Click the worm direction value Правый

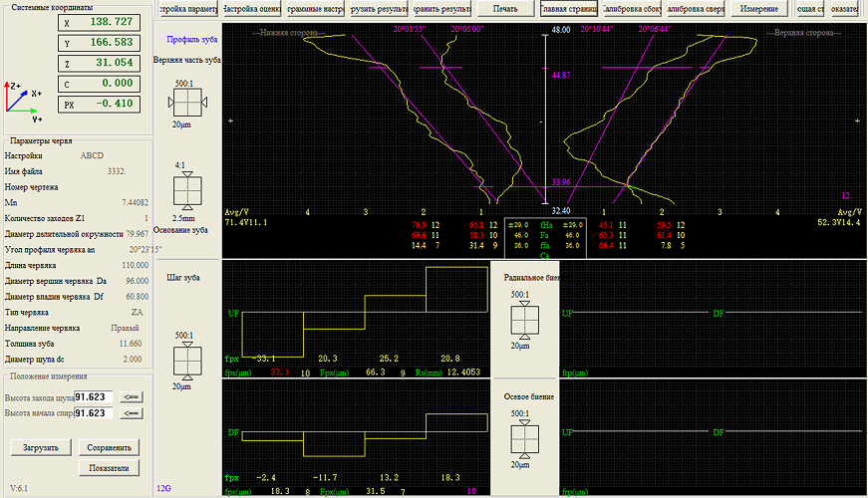pos(126,328)
